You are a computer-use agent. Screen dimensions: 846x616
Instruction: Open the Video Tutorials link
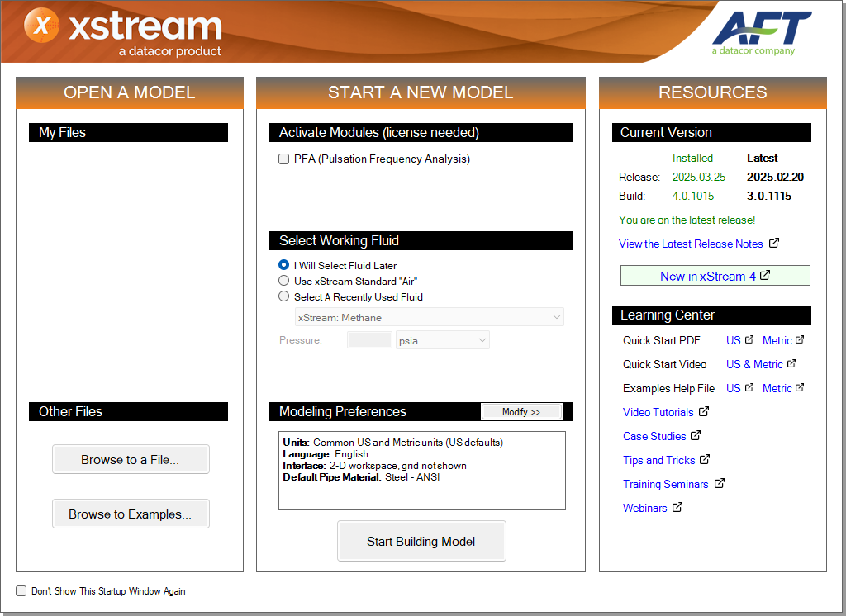[x=658, y=412]
